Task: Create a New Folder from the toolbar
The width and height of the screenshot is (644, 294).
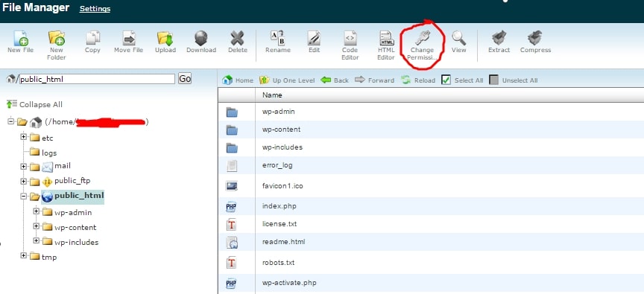Action: pos(56,45)
